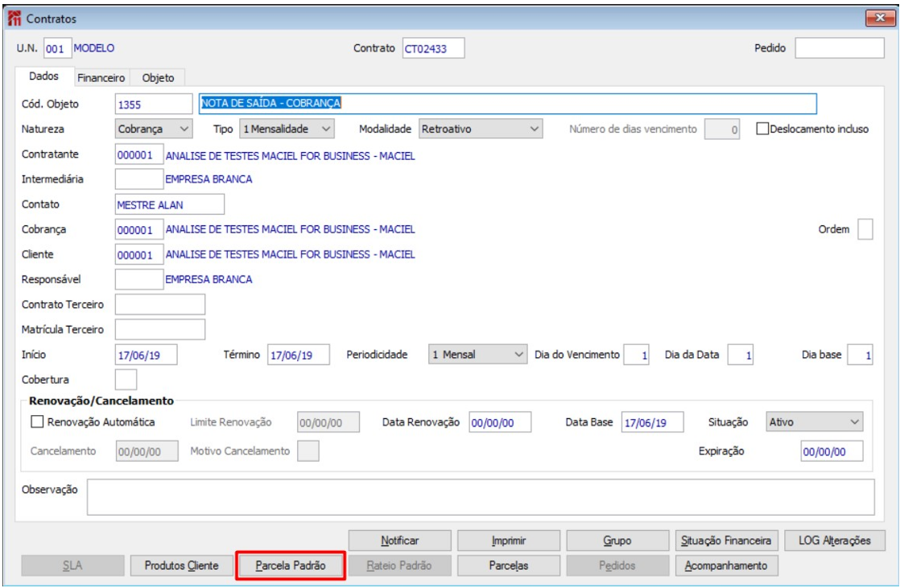Click the Motivo Cancelamento field
The image size is (900, 588).
coord(308,451)
